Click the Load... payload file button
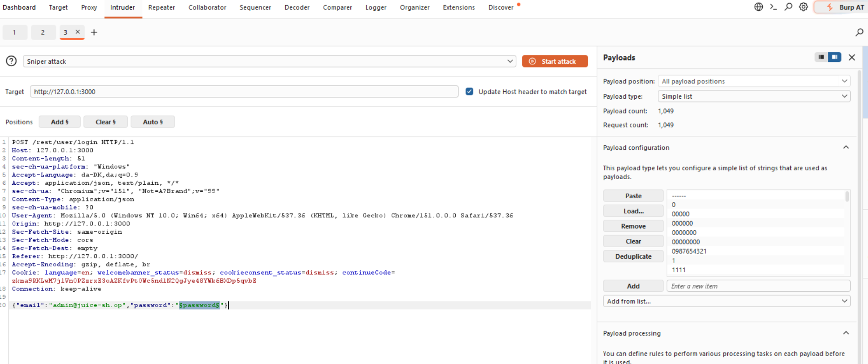The image size is (868, 364). pos(633,211)
